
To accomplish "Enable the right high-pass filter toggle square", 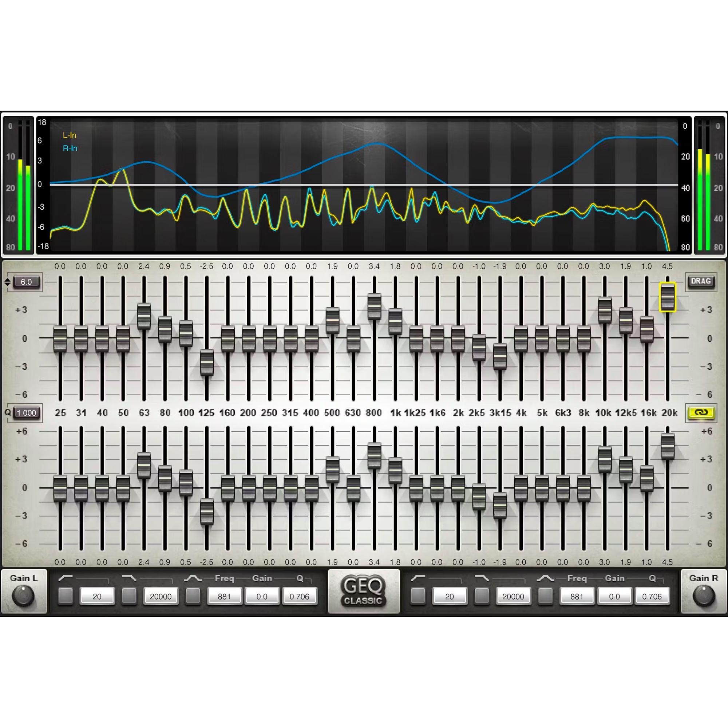I will pos(418,596).
